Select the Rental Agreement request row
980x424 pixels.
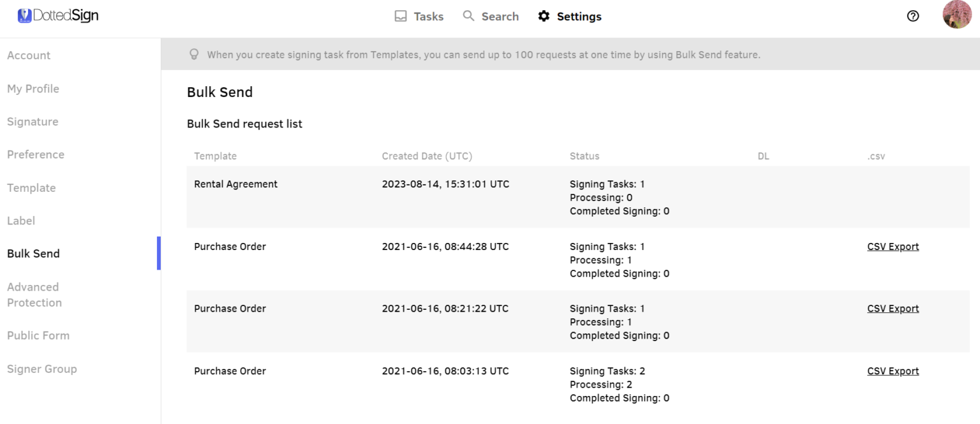pos(236,184)
